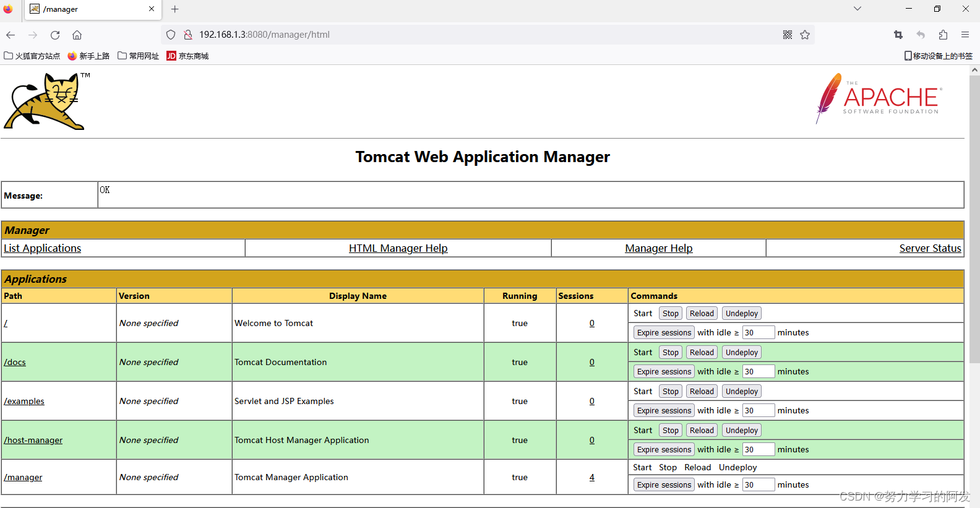Open the /examples application link
The width and height of the screenshot is (980, 508).
[24, 401]
